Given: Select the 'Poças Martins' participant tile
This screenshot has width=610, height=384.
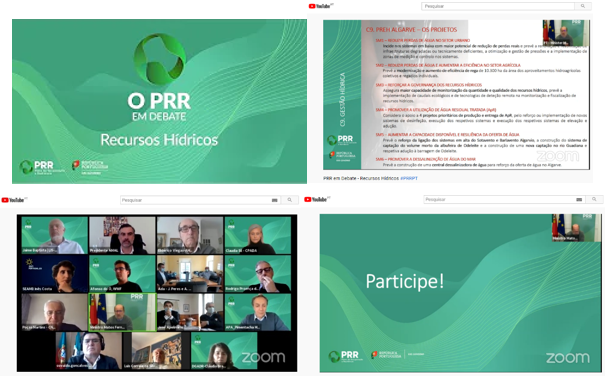Looking at the screenshot, I should (55, 312).
